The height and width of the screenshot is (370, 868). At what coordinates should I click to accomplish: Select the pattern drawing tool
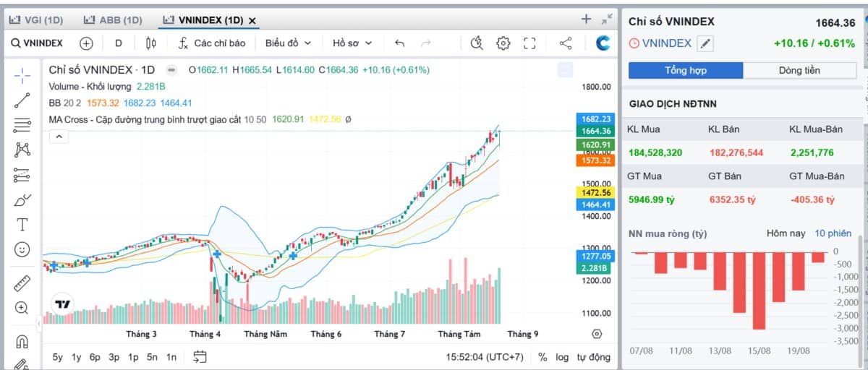(x=22, y=150)
